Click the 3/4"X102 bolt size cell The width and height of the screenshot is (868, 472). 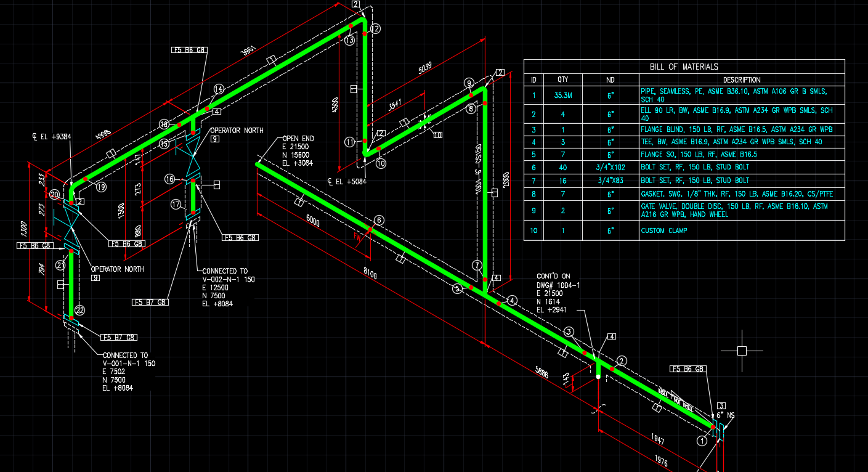(x=611, y=168)
